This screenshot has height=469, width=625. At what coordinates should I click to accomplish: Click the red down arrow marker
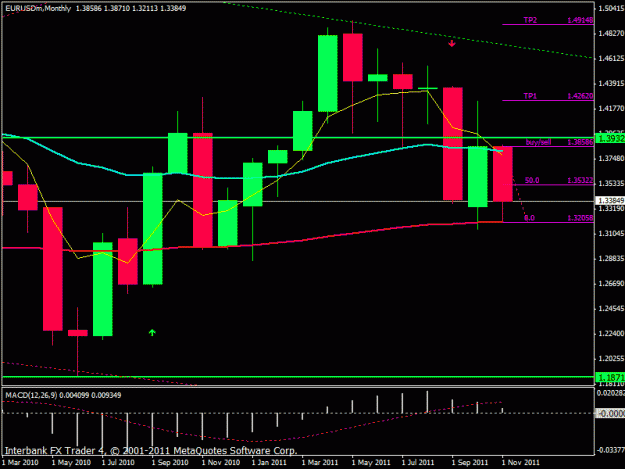pyautogui.click(x=452, y=43)
